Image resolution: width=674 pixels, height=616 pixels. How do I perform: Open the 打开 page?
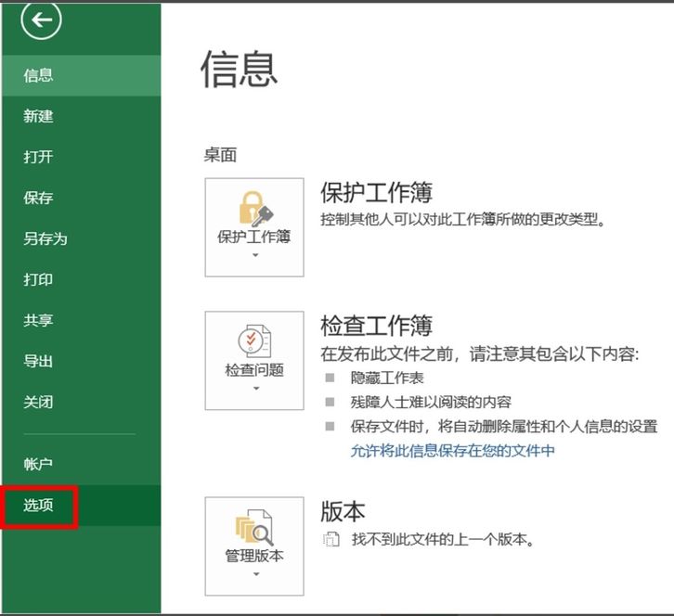point(82,157)
